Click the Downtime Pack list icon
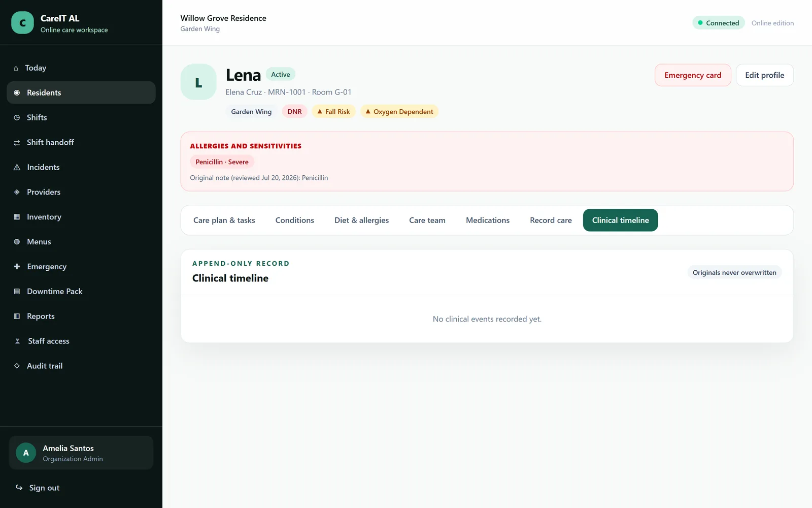 (x=17, y=292)
